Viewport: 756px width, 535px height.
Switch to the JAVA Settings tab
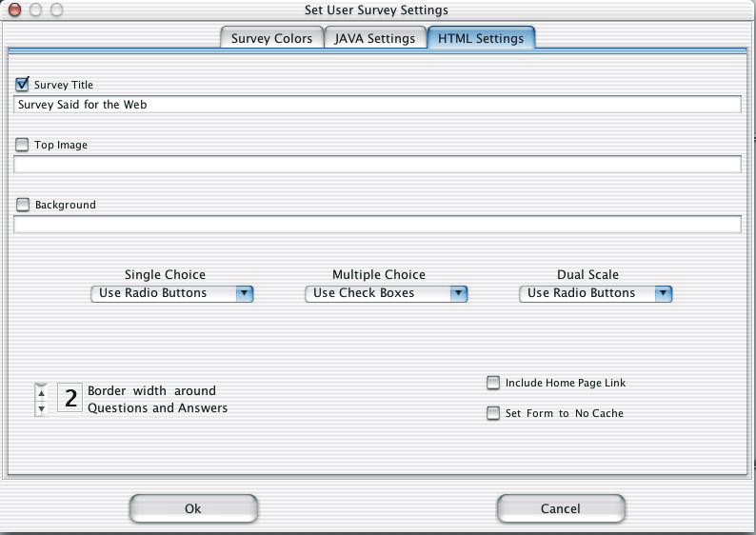tap(374, 38)
